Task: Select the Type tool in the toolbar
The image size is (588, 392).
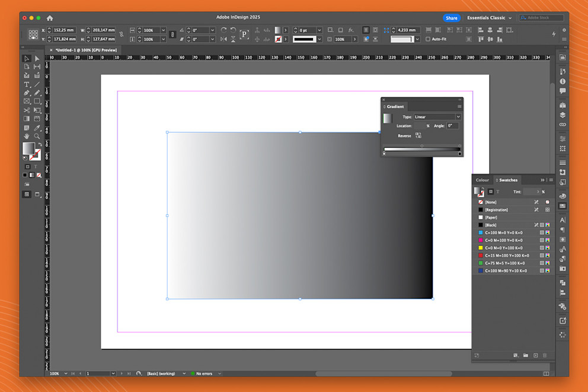Action: pyautogui.click(x=27, y=84)
